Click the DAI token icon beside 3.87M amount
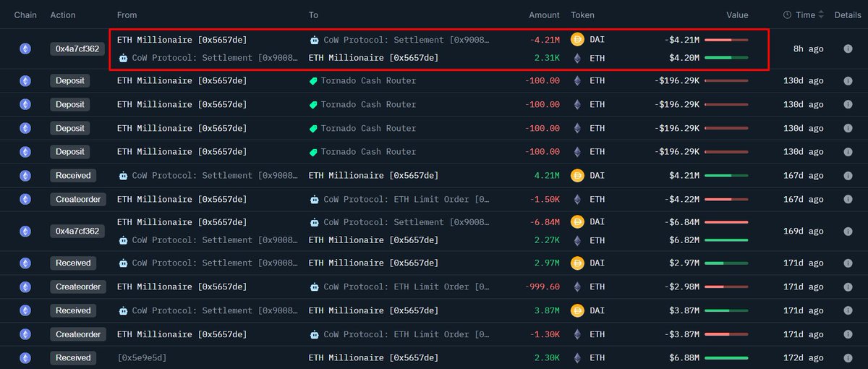This screenshot has height=369, width=868. 577,311
